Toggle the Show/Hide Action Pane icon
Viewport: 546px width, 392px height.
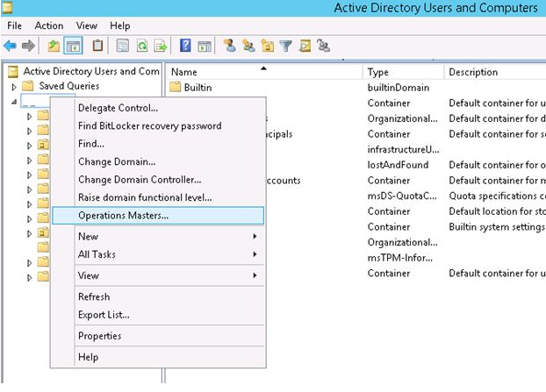205,46
